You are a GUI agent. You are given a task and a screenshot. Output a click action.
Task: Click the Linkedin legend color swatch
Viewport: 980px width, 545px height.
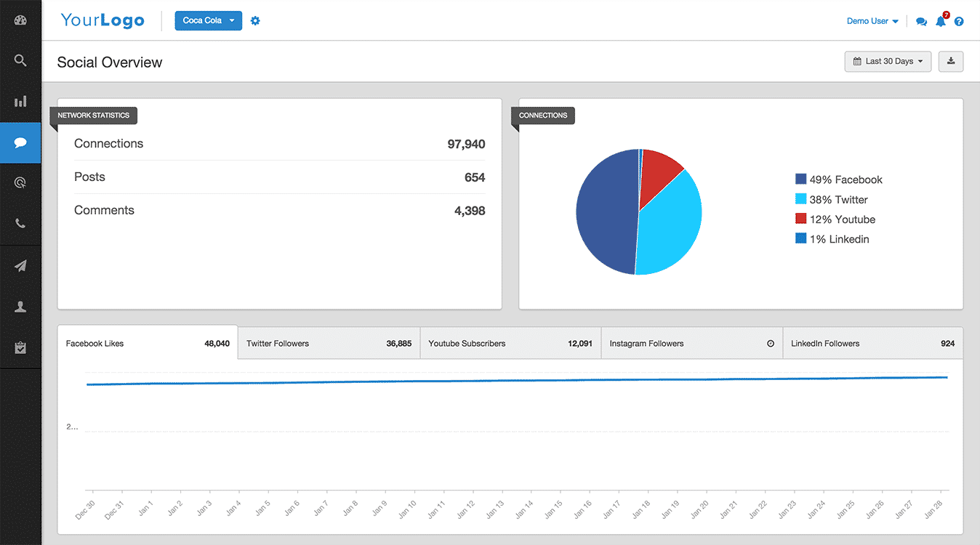point(801,238)
